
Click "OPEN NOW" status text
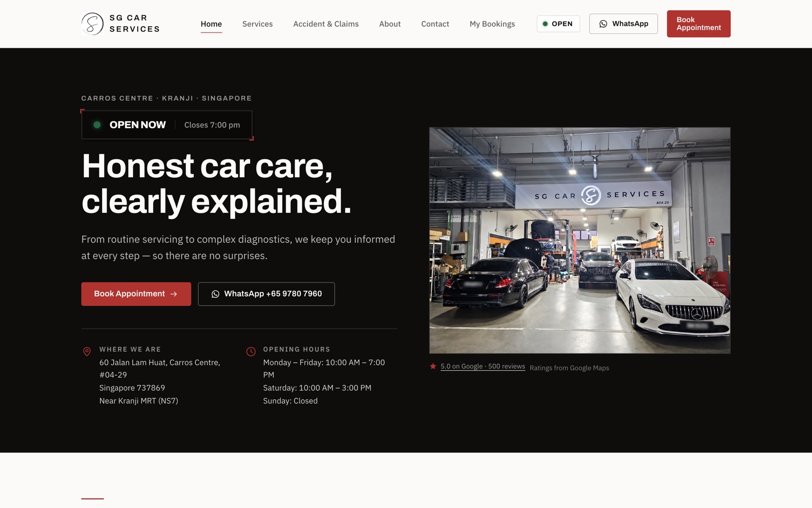[x=138, y=125]
